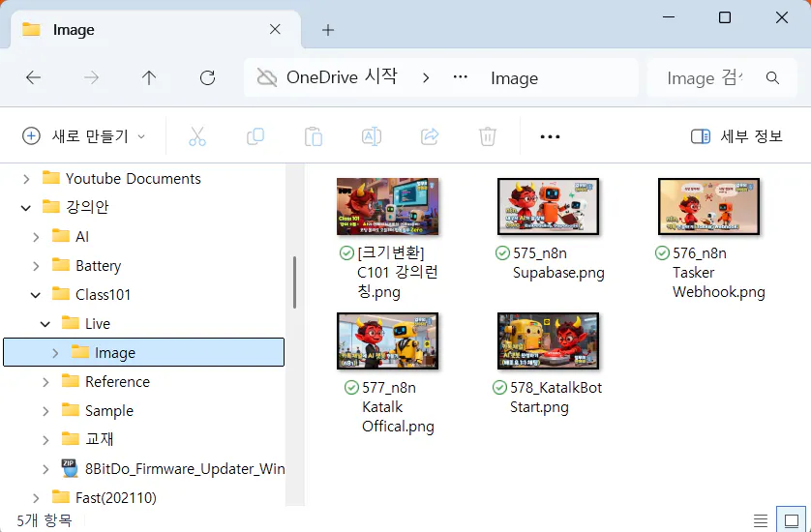
Task: Click the navigation pane scrollbar thumb
Action: click(x=294, y=282)
